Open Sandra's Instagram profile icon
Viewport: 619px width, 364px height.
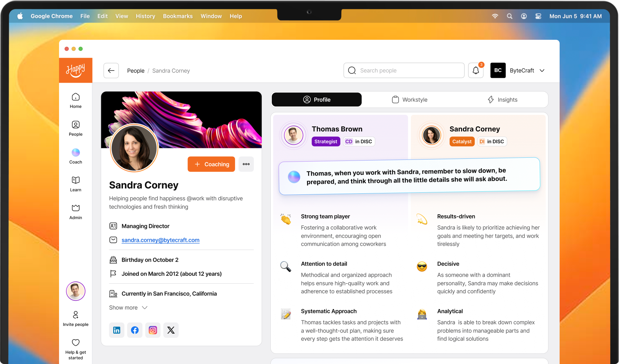(153, 330)
